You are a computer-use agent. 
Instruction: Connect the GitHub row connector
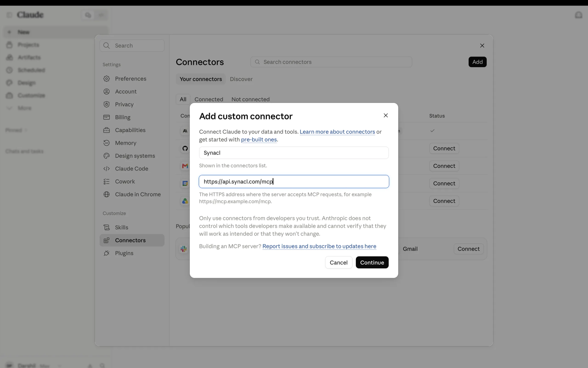tap(444, 149)
